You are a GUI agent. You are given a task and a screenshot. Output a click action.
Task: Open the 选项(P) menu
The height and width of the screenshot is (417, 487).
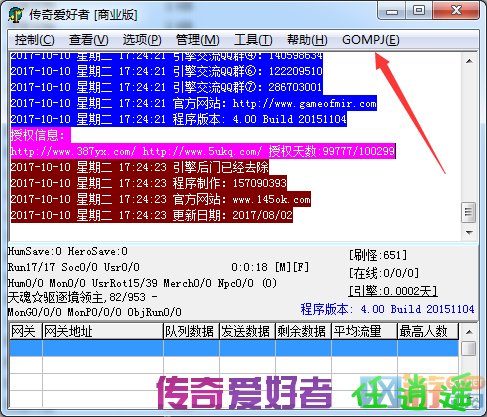(x=142, y=40)
